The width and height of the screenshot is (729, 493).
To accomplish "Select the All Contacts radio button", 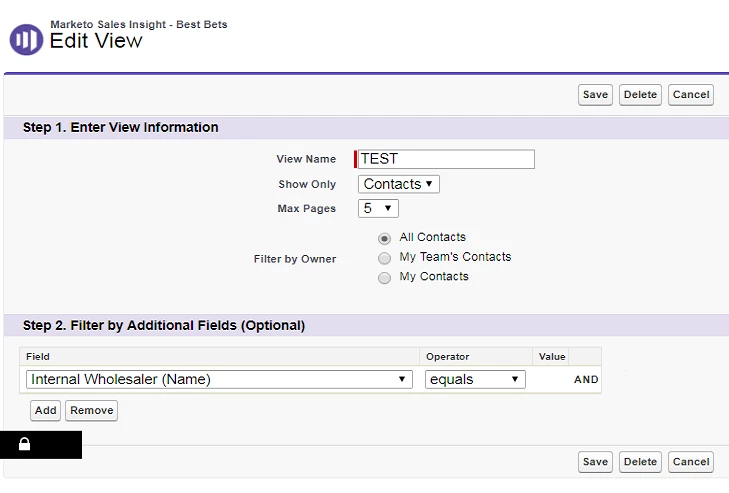I will tap(384, 238).
